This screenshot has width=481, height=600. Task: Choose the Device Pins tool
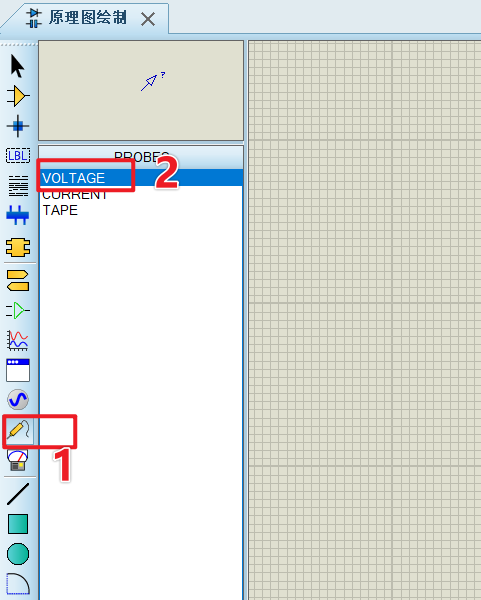pos(18,310)
